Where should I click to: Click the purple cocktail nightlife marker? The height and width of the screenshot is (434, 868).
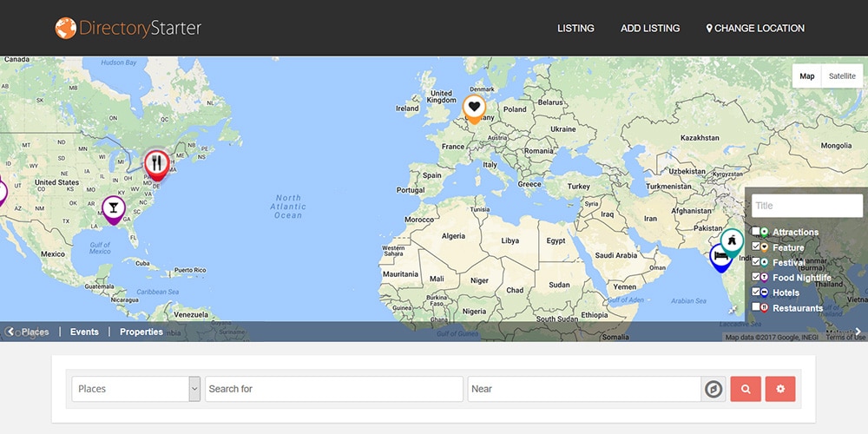pyautogui.click(x=113, y=207)
